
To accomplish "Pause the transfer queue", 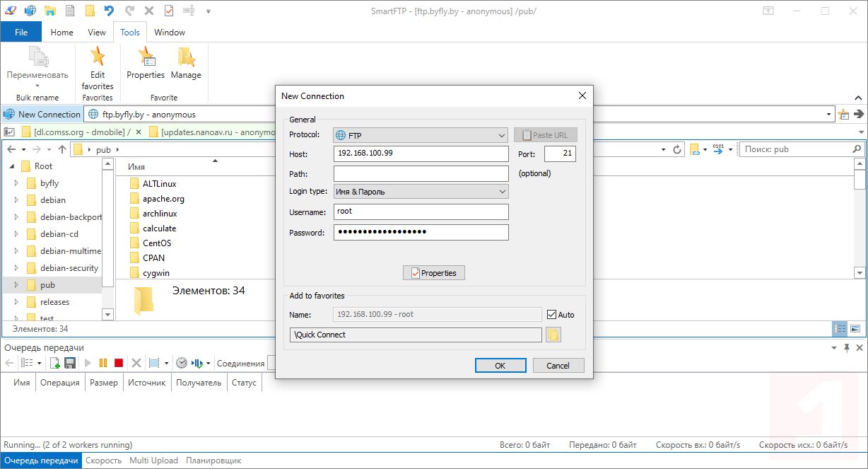I will [103, 363].
